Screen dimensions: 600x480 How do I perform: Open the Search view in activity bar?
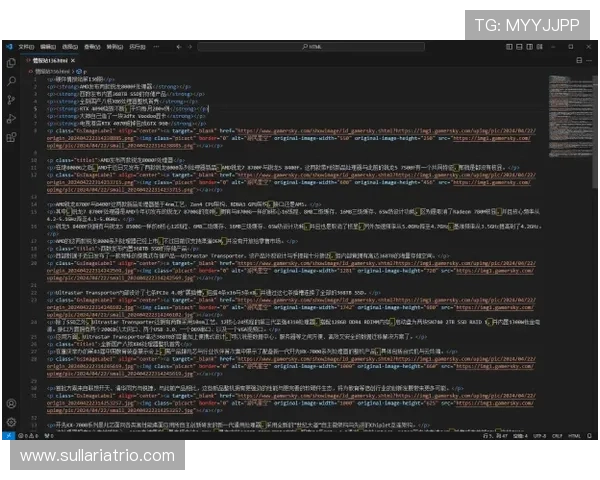tap(11, 82)
